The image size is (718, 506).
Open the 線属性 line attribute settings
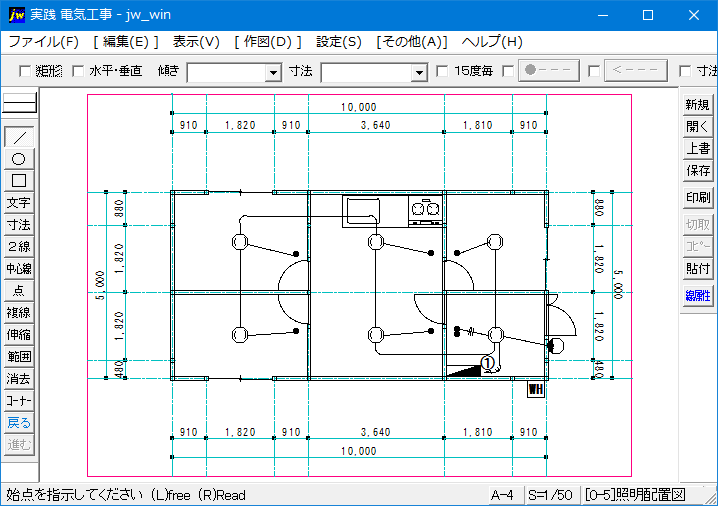pyautogui.click(x=697, y=295)
